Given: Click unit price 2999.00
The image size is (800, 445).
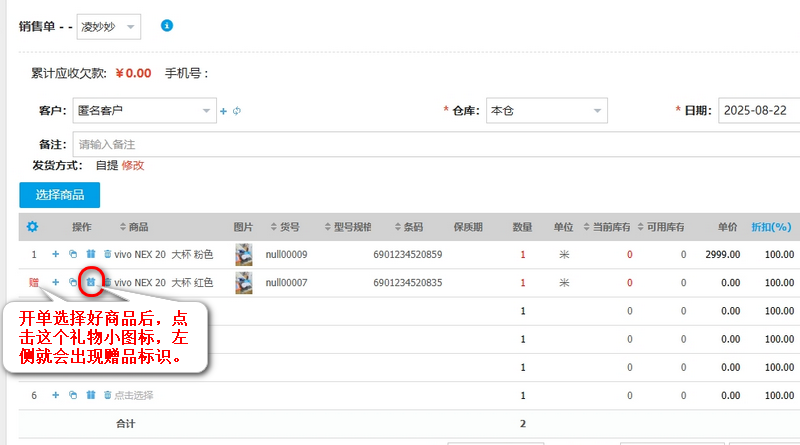Looking at the screenshot, I should click(x=722, y=254).
